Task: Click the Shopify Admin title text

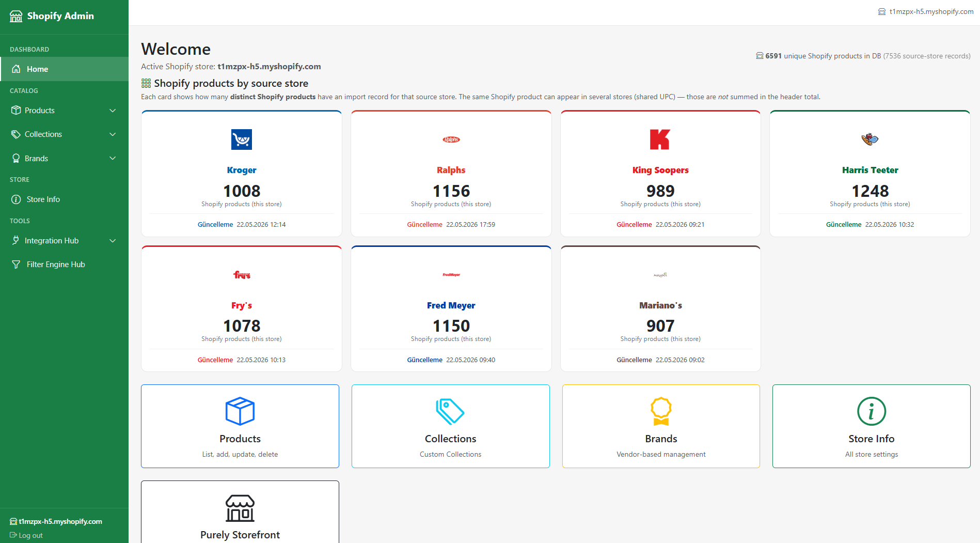Action: tap(60, 16)
